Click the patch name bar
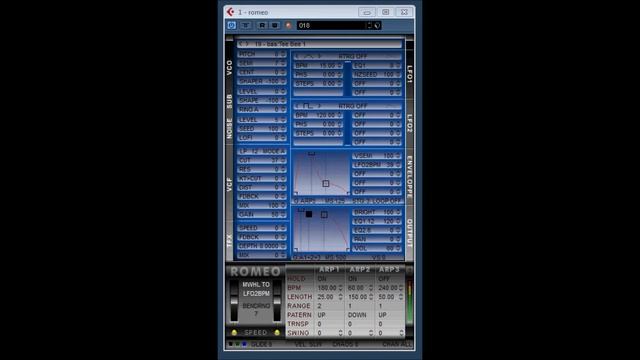Image resolution: width=640 pixels, height=360 pixels. point(319,44)
